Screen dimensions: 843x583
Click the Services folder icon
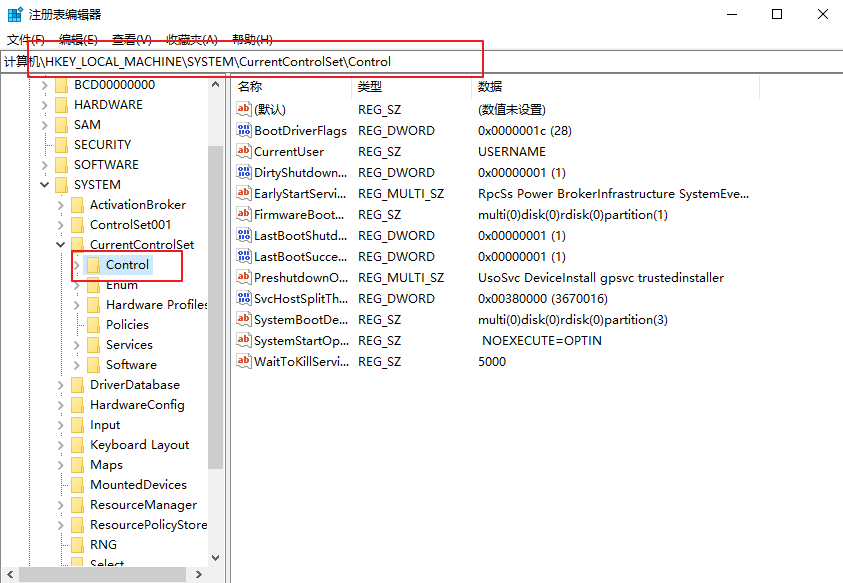(x=93, y=345)
